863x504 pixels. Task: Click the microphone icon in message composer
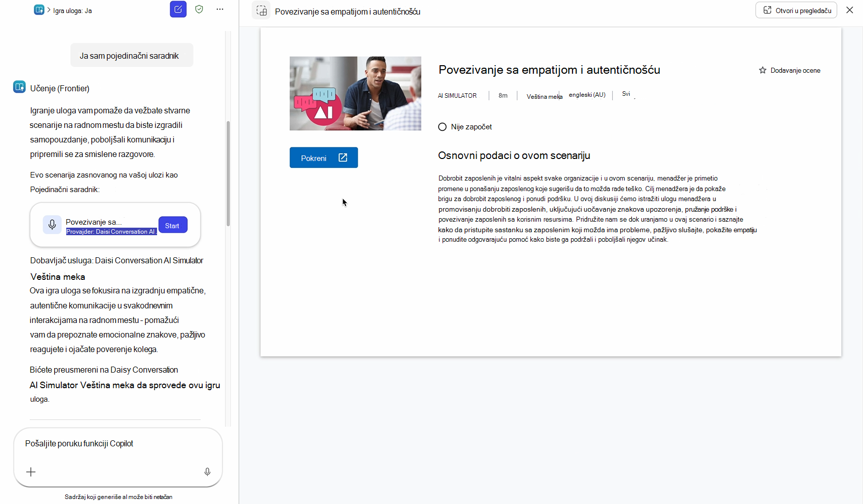tap(207, 472)
